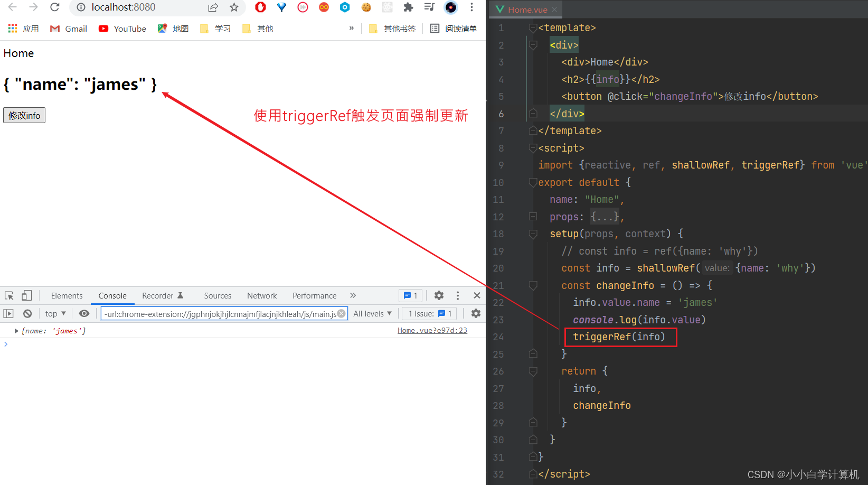Click the browser forward arrow
Viewport: 868px width, 485px height.
(x=33, y=7)
